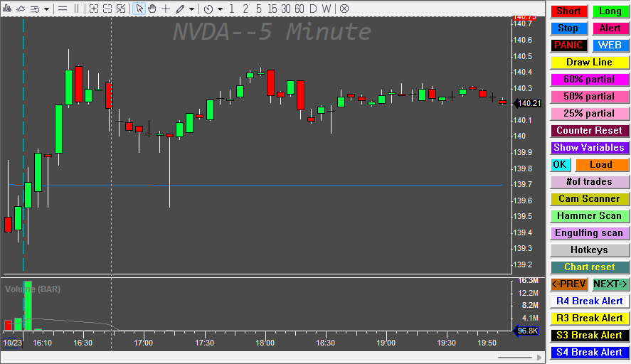This screenshot has height=364, width=631.
Task: Click the #of trades button
Action: pos(590,182)
